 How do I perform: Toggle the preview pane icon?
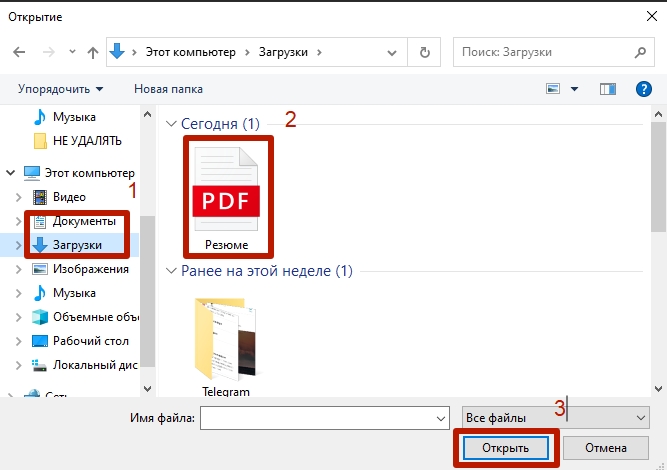click(x=607, y=89)
